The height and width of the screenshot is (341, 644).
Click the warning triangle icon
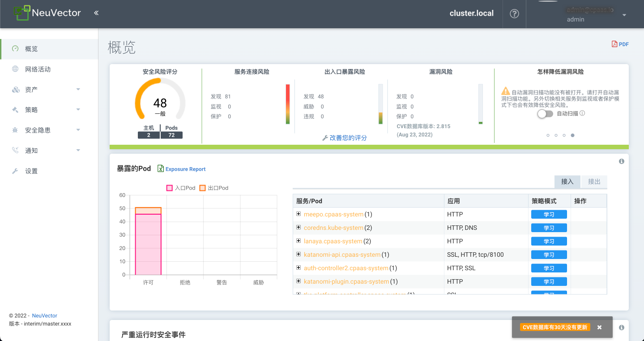pyautogui.click(x=506, y=91)
